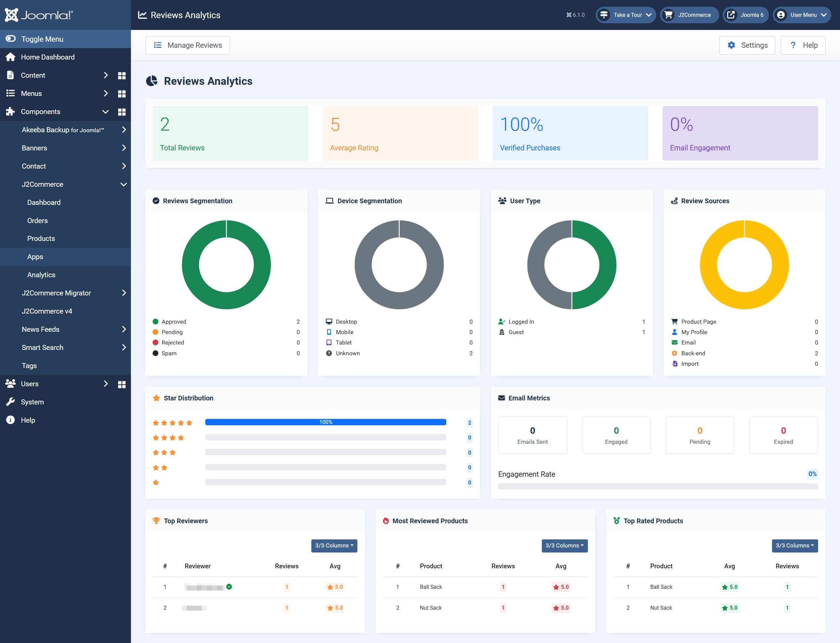Click the Help button in the toolbar
The image size is (840, 643).
[x=803, y=45]
